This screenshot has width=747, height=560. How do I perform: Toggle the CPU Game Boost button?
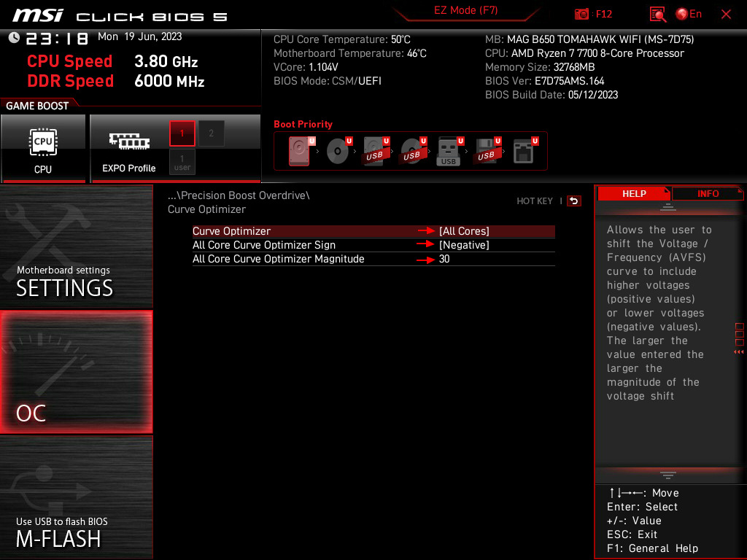(x=43, y=148)
